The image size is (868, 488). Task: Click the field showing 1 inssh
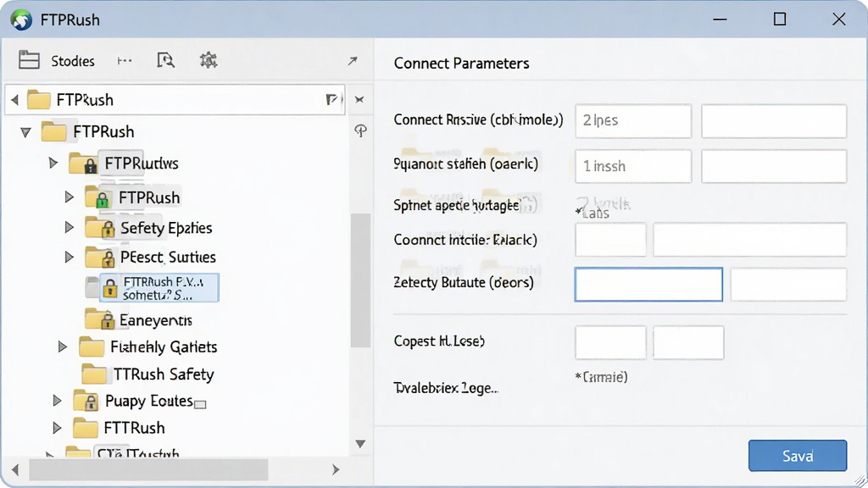coord(633,166)
